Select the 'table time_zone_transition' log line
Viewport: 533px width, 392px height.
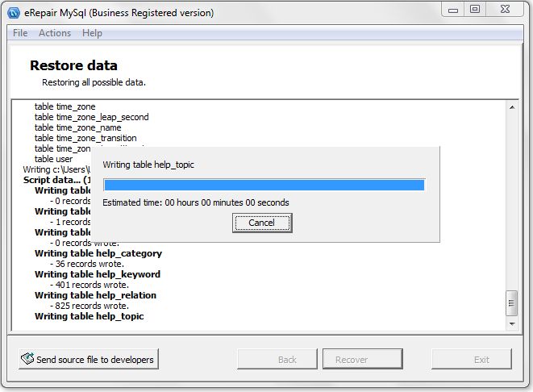point(85,138)
